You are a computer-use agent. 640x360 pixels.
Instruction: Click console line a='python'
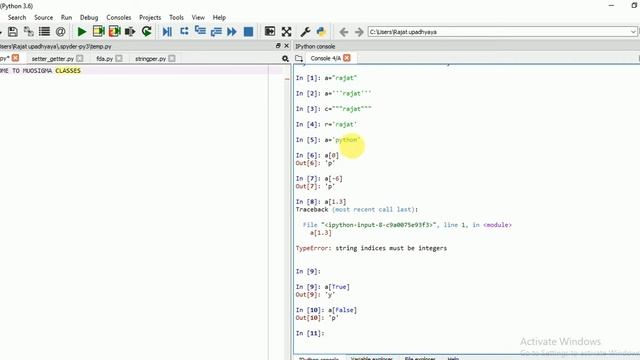(328, 140)
